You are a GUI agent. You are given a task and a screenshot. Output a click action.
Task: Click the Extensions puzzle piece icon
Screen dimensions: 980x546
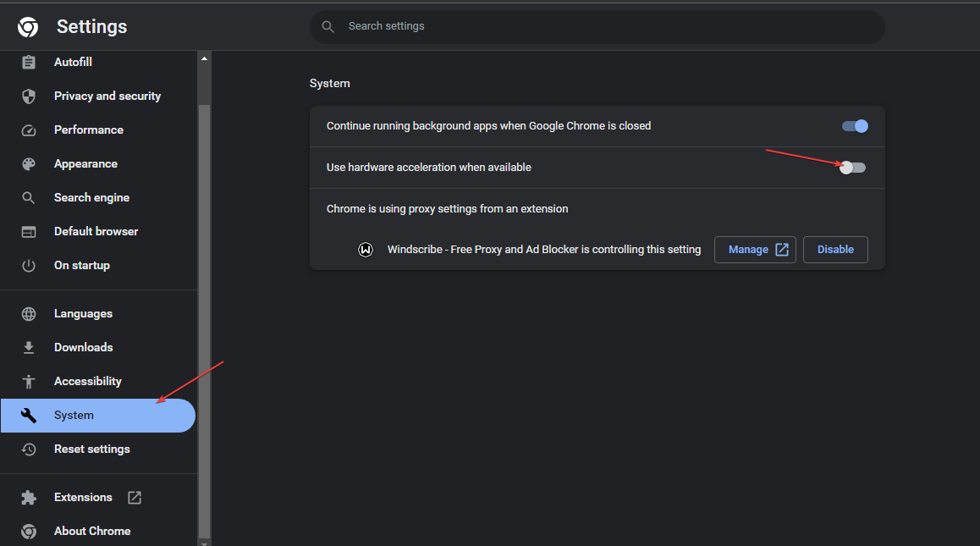29,497
